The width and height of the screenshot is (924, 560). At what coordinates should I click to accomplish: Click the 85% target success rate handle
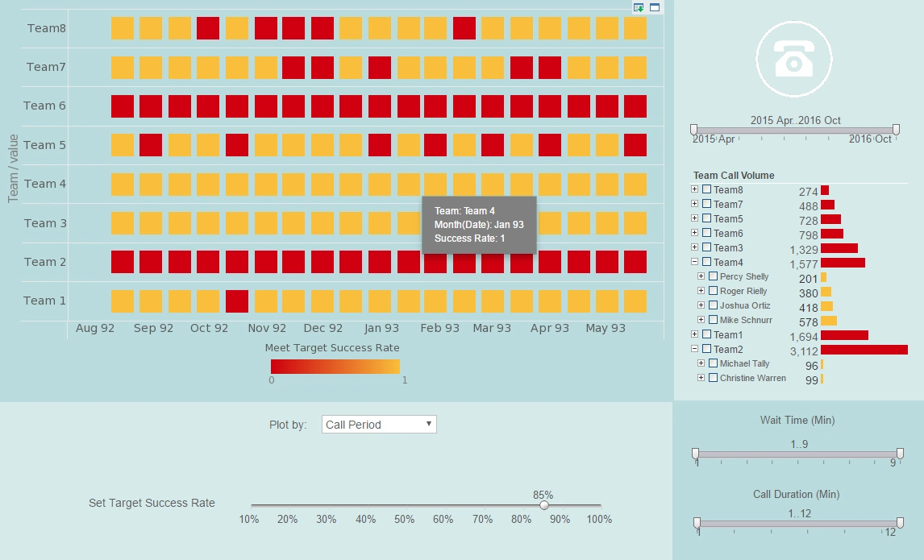(x=544, y=504)
